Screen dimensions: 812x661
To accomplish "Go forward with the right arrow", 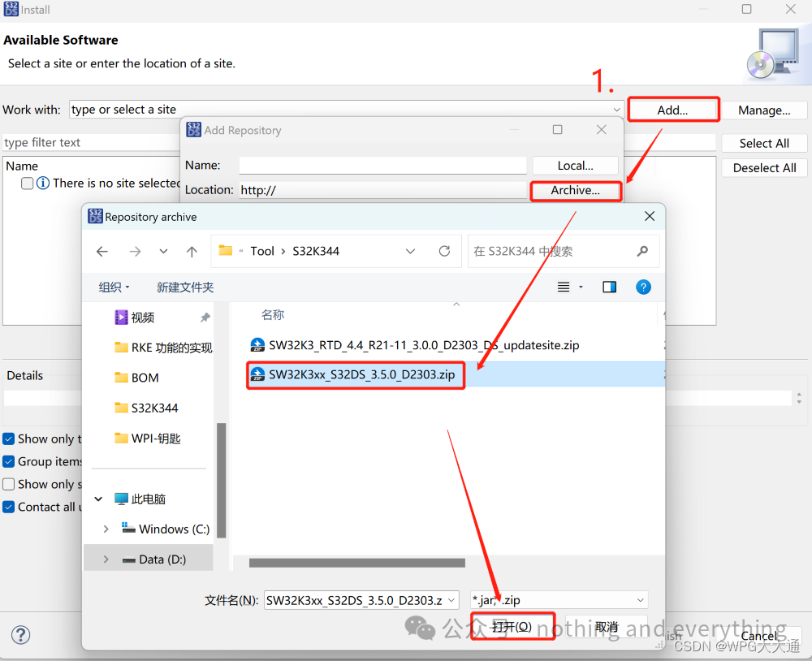I will [x=135, y=252].
